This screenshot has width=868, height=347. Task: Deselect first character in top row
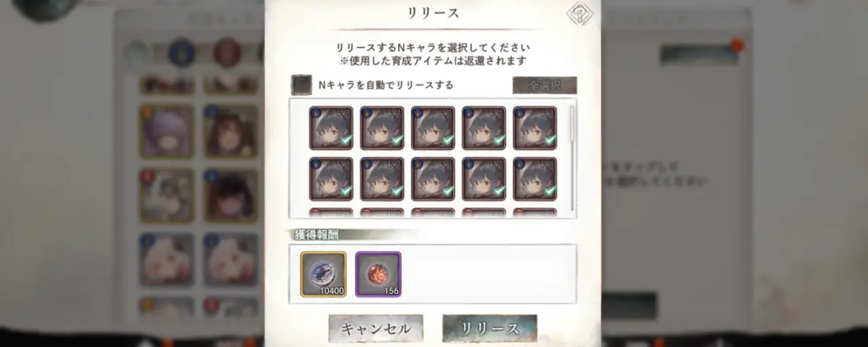pos(331,127)
